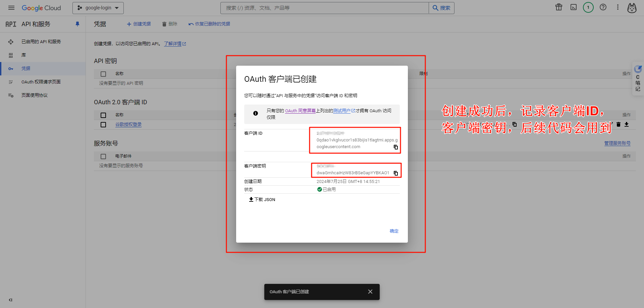Click the 电子邮件 column header

click(123, 156)
